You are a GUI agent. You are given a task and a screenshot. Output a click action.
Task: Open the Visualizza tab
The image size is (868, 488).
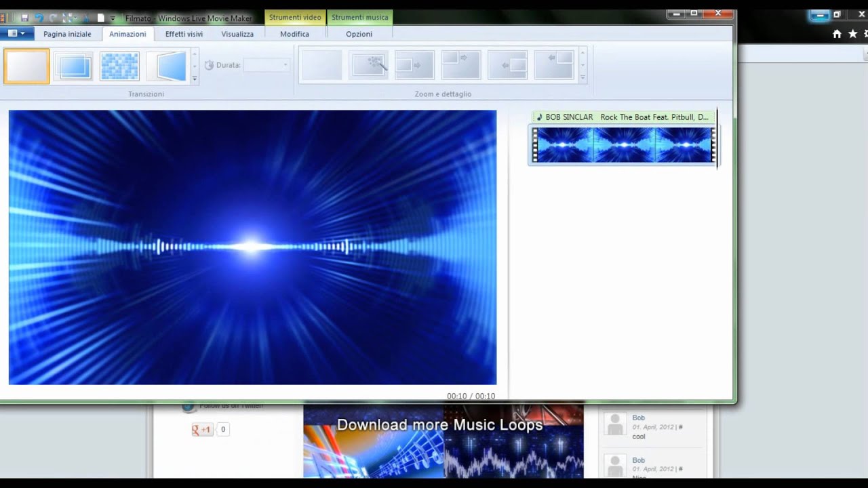click(237, 34)
